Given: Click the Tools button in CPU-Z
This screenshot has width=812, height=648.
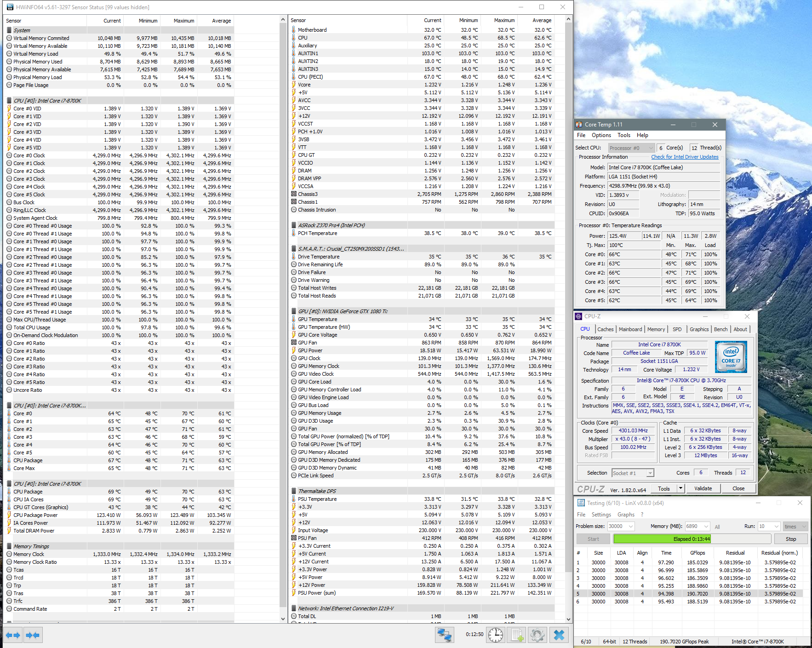Looking at the screenshot, I should (664, 488).
